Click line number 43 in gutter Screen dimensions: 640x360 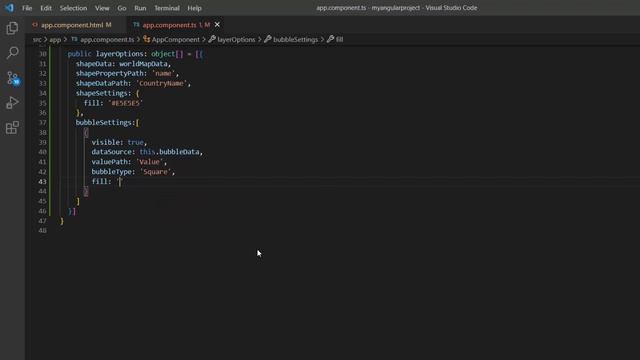click(x=42, y=182)
